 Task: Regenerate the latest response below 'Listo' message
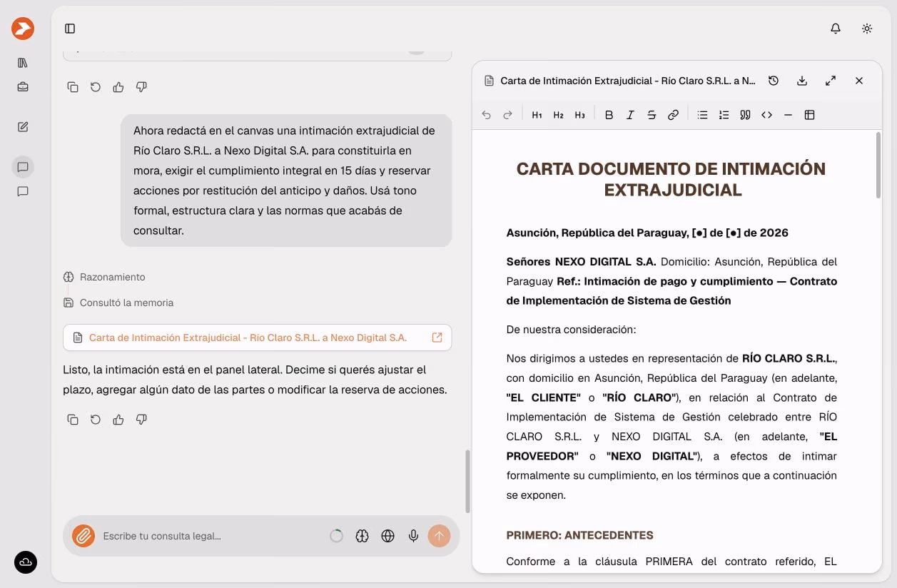click(96, 420)
